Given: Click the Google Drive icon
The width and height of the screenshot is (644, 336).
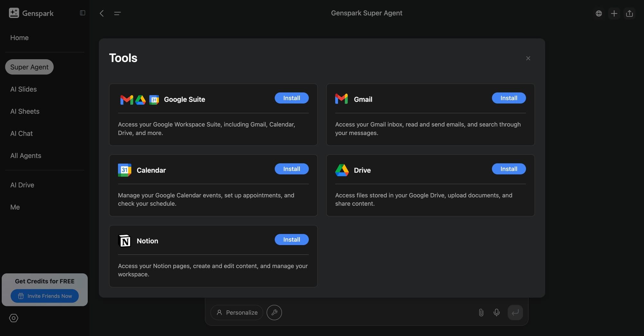Looking at the screenshot, I should coord(342,170).
